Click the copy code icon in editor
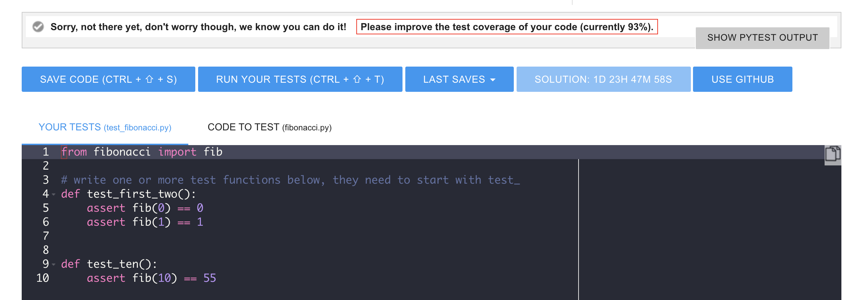The width and height of the screenshot is (868, 300). coord(833,154)
